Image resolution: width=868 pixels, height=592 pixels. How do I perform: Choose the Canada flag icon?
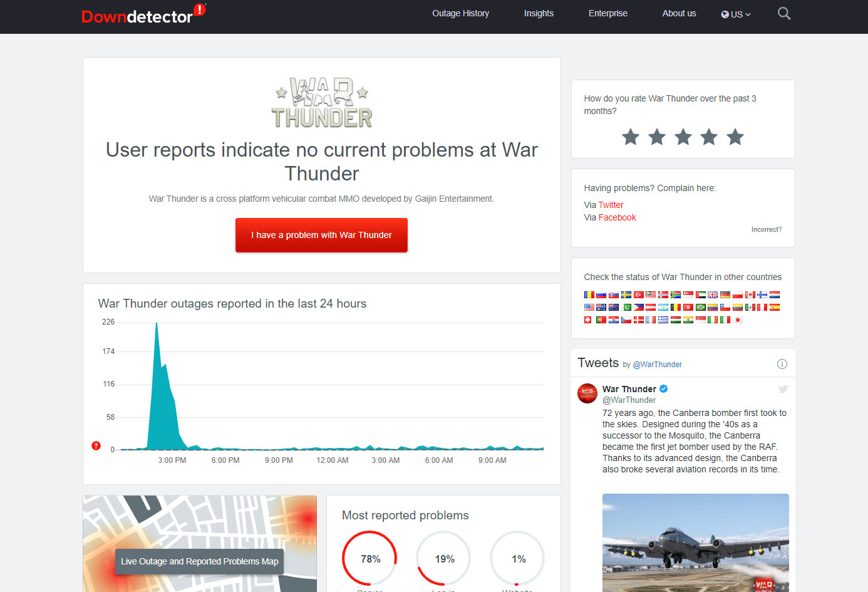[750, 294]
